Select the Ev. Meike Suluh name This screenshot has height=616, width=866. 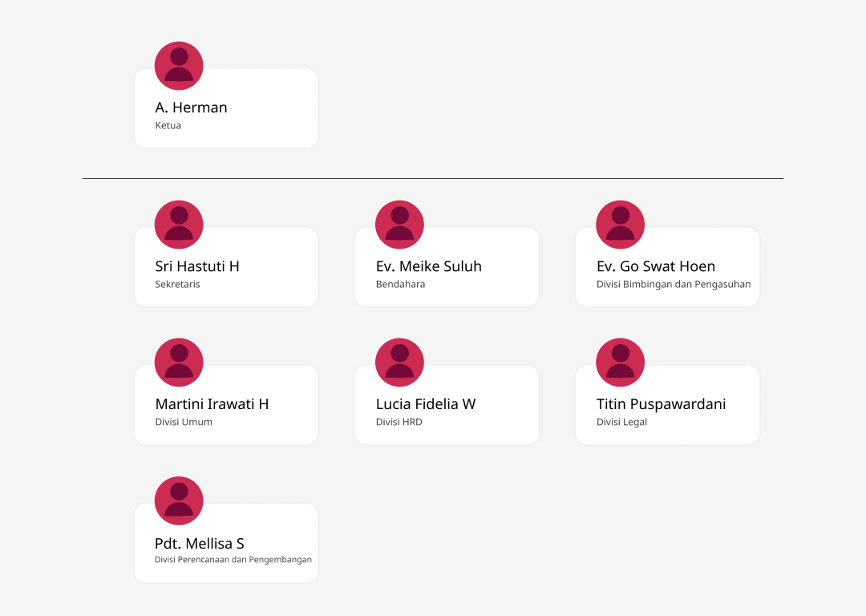428,266
